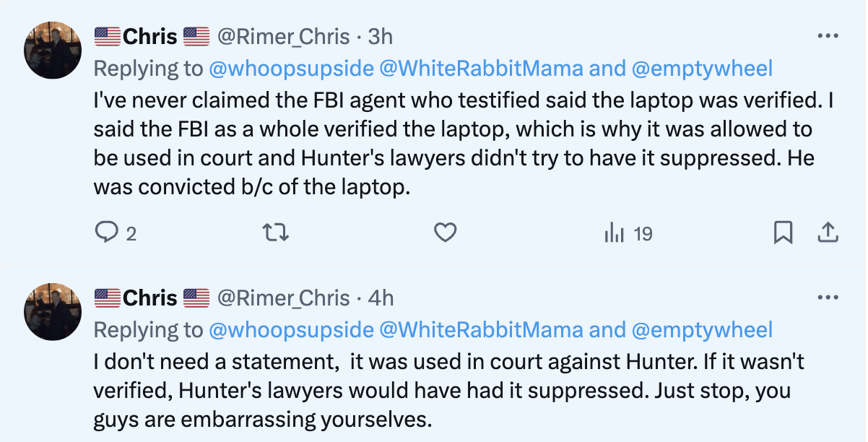Open Chris's avatar on second tweet
This screenshot has width=868, height=442.
coord(53,311)
